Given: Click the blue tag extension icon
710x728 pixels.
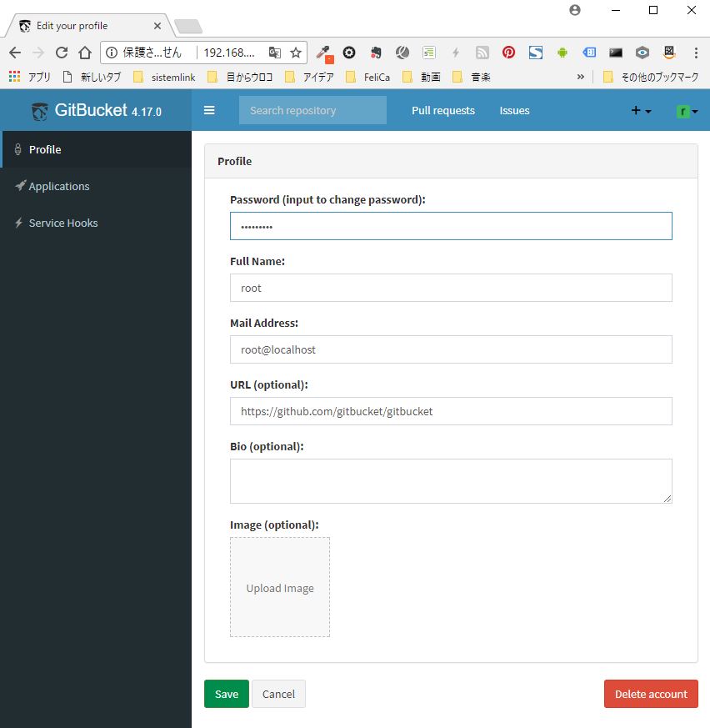Looking at the screenshot, I should [589, 53].
